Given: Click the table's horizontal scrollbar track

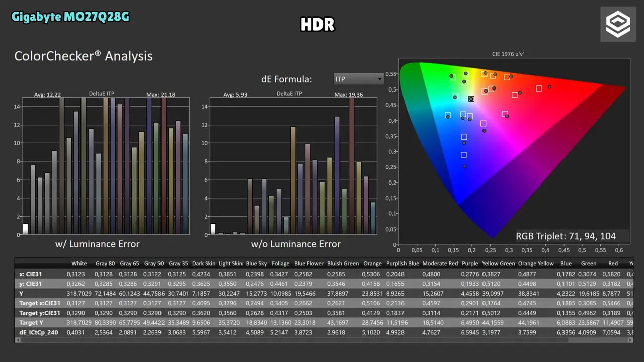Looking at the screenshot, I should [324, 340].
